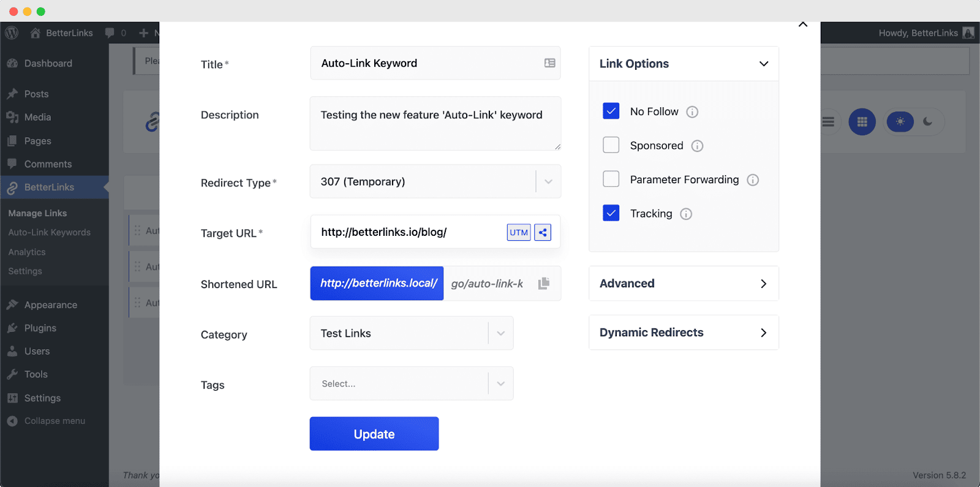Screen dimensions: 980x487
Task: Click the wrench icon beside Tools
Action: pos(12,374)
